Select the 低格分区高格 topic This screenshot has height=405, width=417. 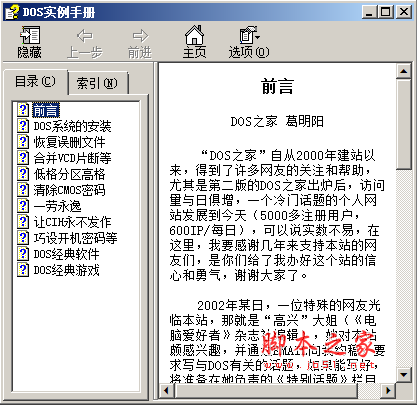coord(69,174)
